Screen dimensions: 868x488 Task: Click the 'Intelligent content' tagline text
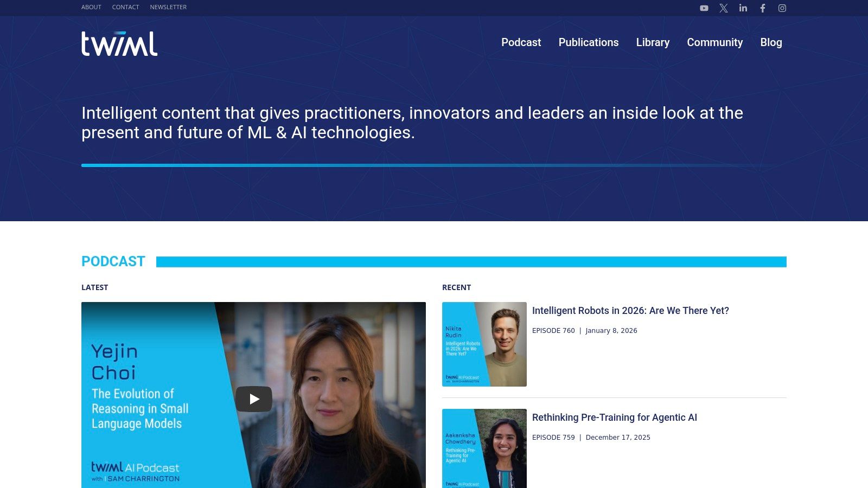pos(412,123)
